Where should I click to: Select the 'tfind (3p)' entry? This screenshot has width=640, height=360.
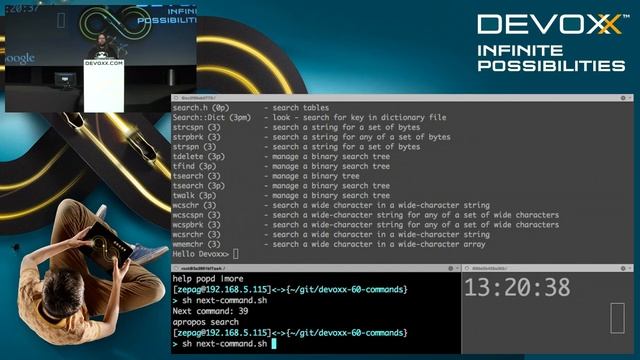coord(194,166)
